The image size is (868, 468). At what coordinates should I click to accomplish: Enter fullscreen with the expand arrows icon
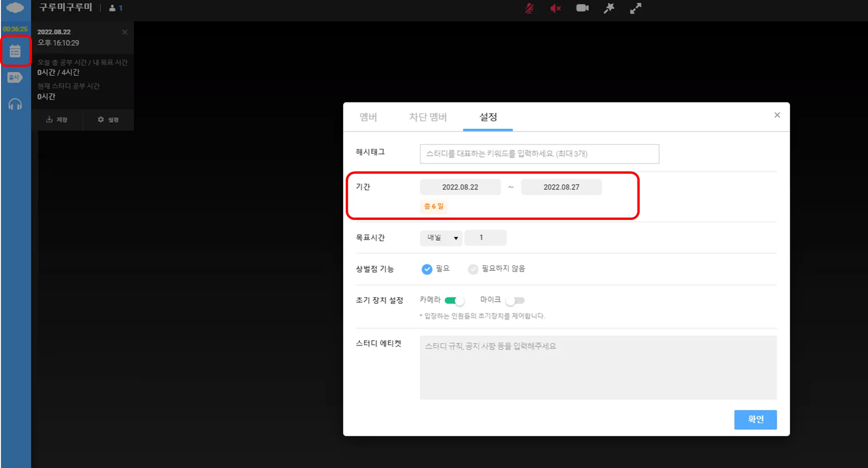636,8
